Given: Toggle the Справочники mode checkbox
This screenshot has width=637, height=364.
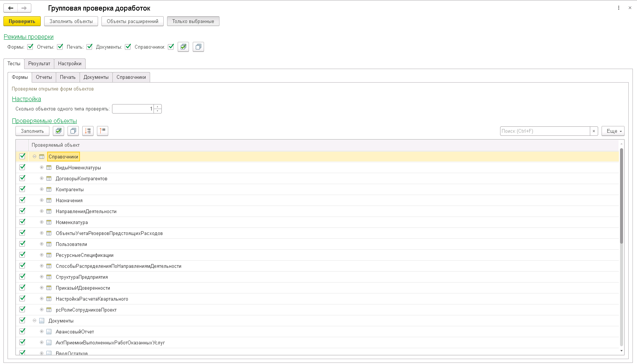Looking at the screenshot, I should [x=171, y=47].
